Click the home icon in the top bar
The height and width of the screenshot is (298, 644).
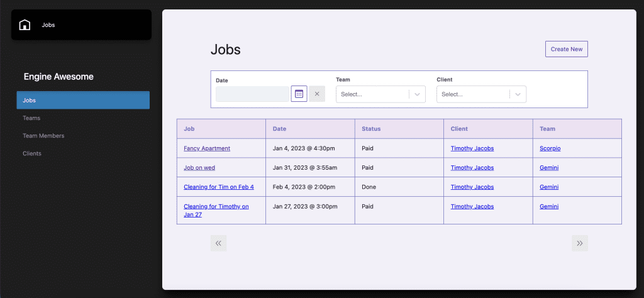click(x=25, y=25)
